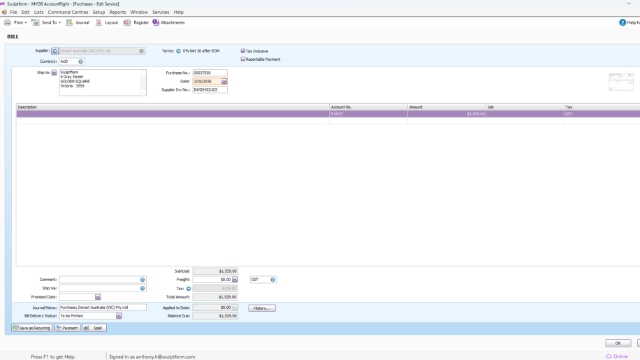Click the Ship Via input field
The image size is (640, 360).
tap(100, 288)
